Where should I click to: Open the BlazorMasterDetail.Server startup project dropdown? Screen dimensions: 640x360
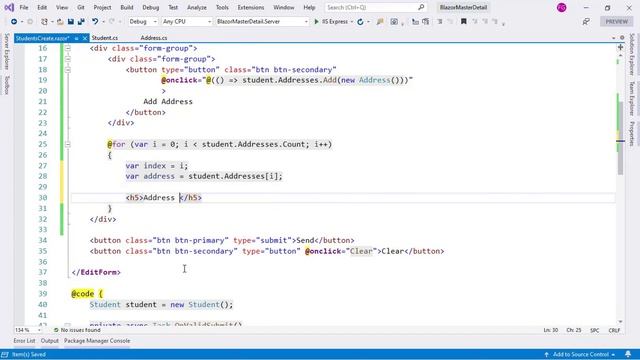(262, 22)
